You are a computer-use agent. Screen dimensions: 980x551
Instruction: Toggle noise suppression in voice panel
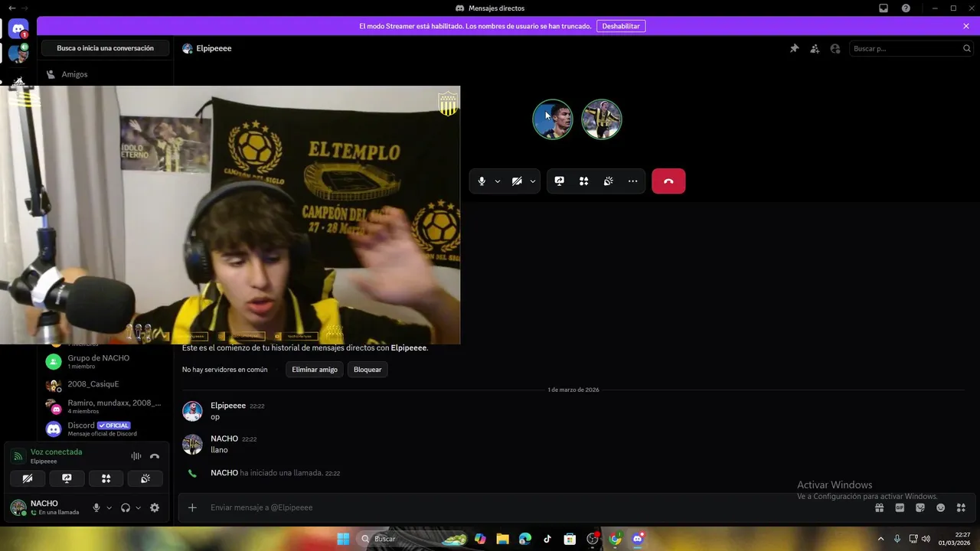tap(136, 456)
